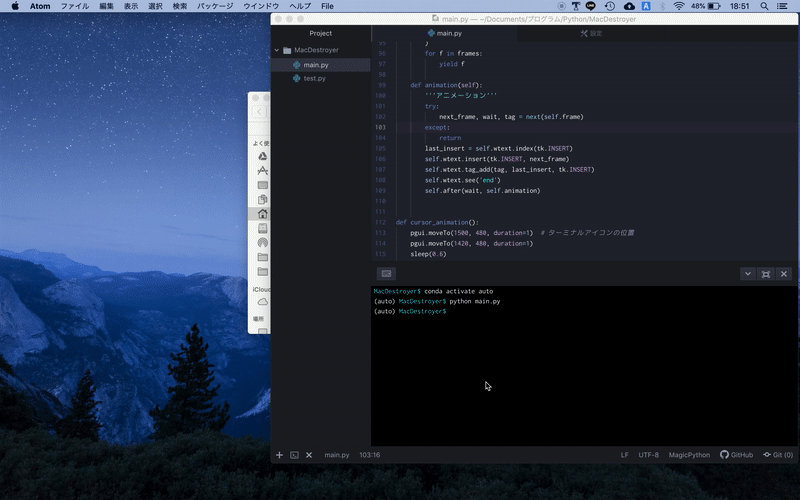Open the Git (0) status panel

777,455
